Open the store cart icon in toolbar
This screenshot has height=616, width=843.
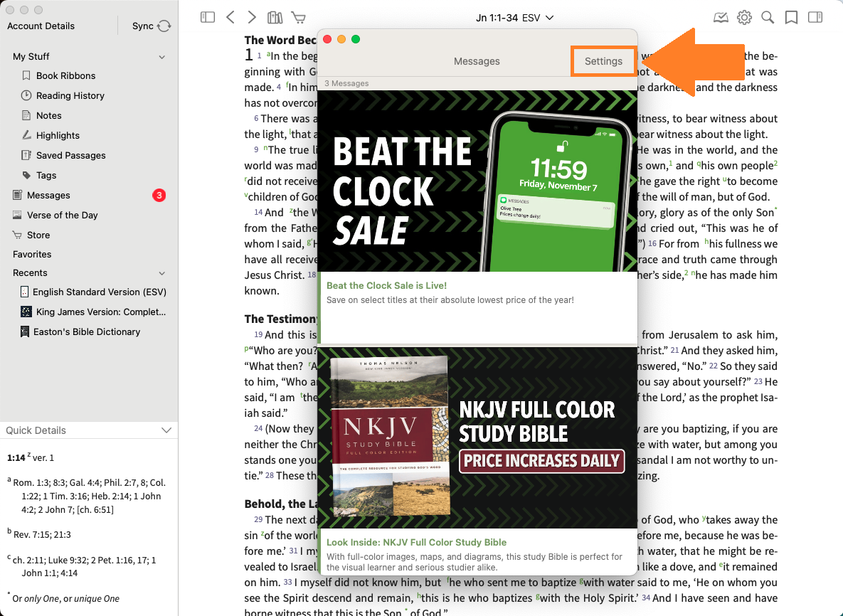298,17
